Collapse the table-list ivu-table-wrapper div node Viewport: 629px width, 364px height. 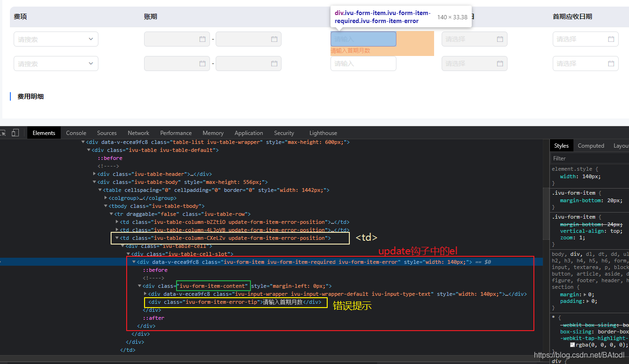click(x=83, y=142)
